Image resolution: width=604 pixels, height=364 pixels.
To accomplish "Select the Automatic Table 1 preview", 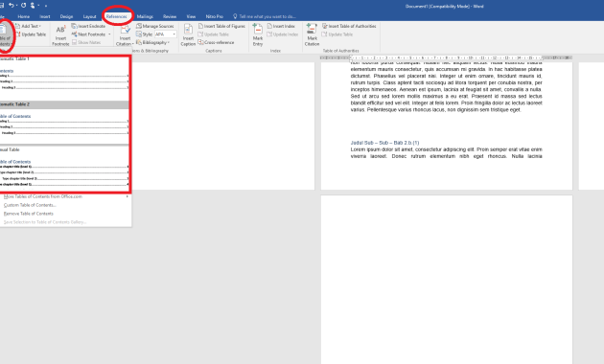I will tap(64, 79).
